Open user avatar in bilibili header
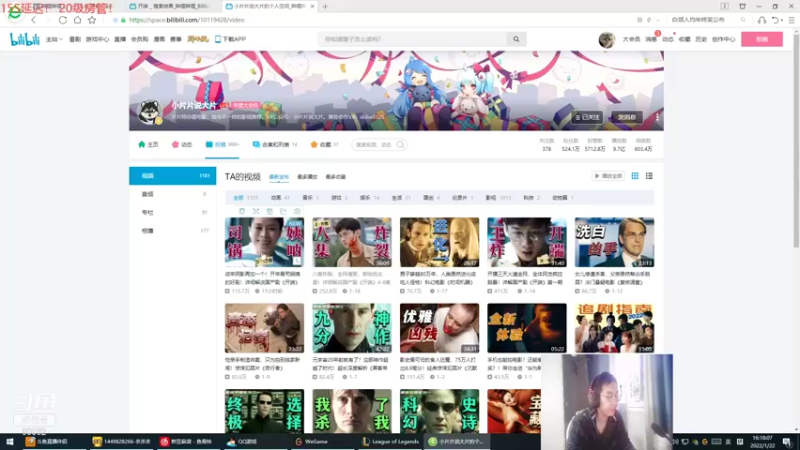The width and height of the screenshot is (800, 450). point(607,39)
